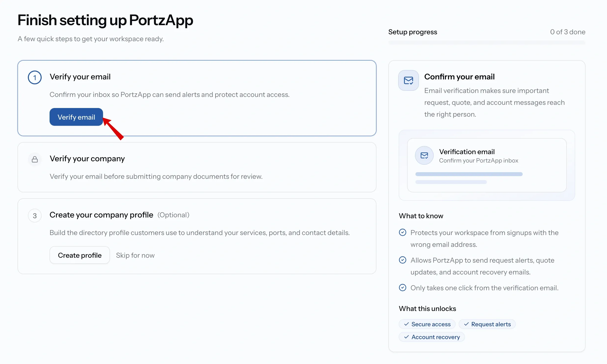Viewport: 607px width, 364px height.
Task: Choose Skip for now link
Action: click(x=135, y=255)
